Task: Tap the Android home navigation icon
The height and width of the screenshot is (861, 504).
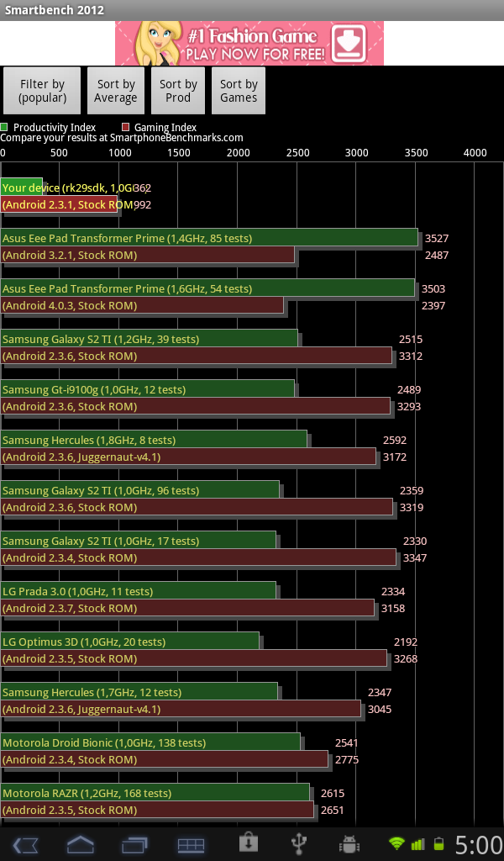Action: 80,844
